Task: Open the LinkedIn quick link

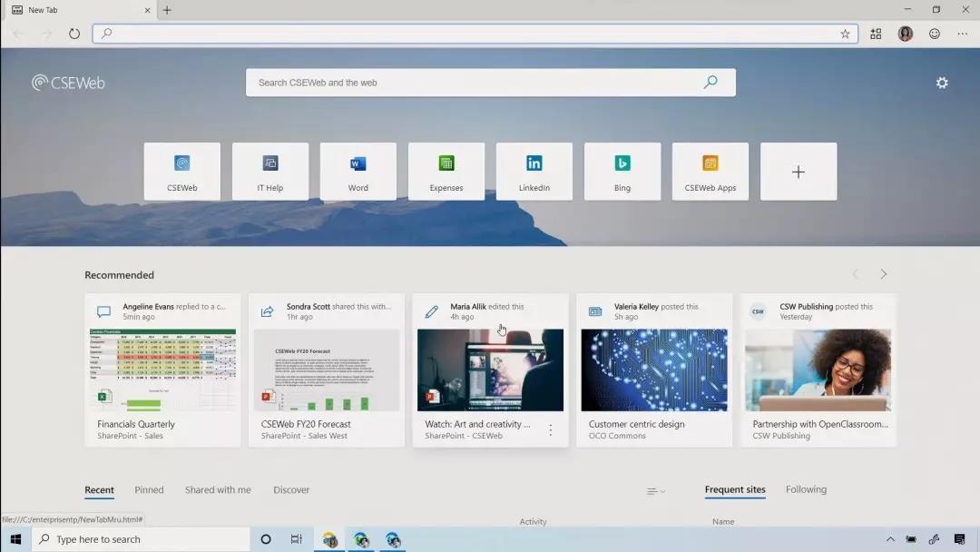Action: (x=534, y=172)
